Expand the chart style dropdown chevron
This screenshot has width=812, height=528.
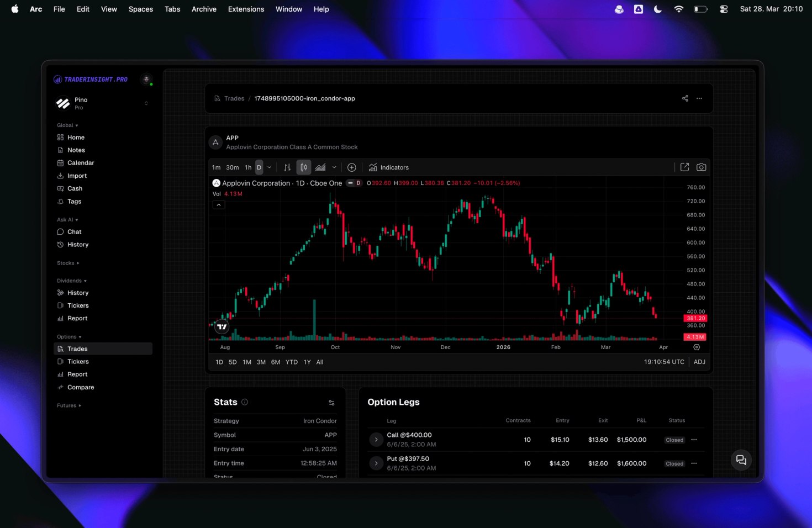pos(334,167)
